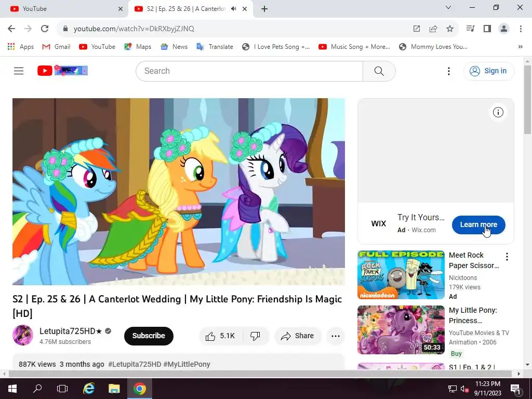Click the Sign in button

[488, 71]
